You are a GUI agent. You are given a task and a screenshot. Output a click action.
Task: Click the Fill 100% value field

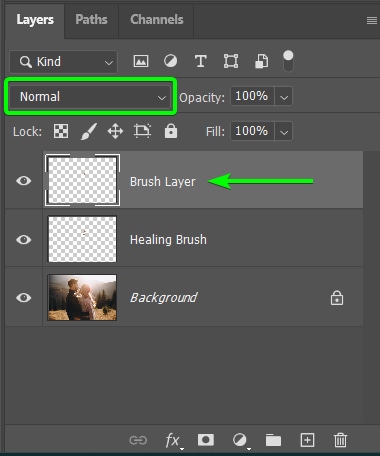click(x=252, y=131)
